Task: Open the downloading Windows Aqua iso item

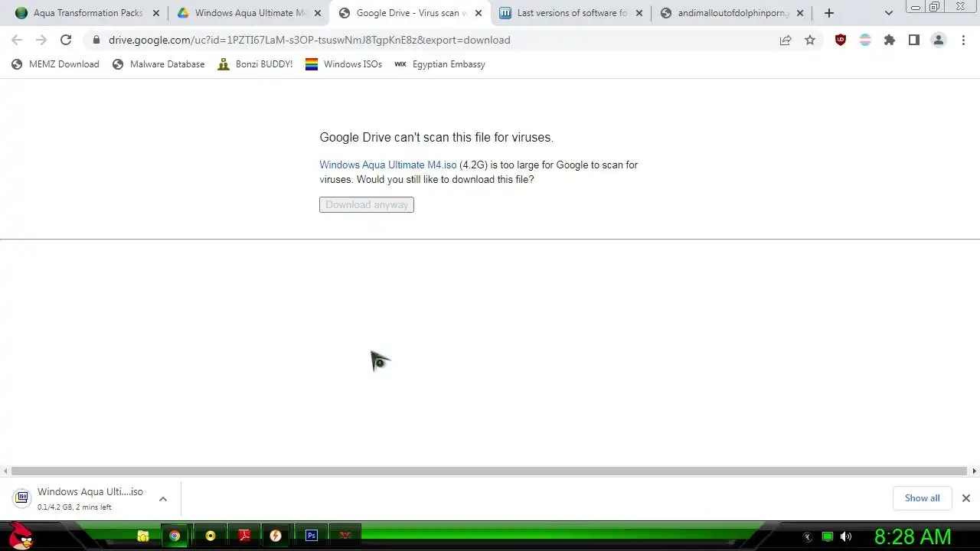Action: (x=80, y=498)
